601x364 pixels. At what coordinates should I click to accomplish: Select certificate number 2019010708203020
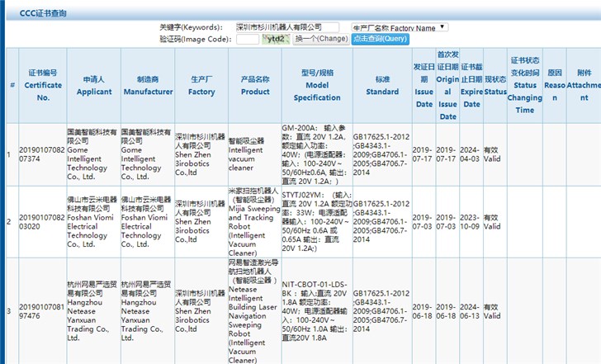pyautogui.click(x=42, y=221)
